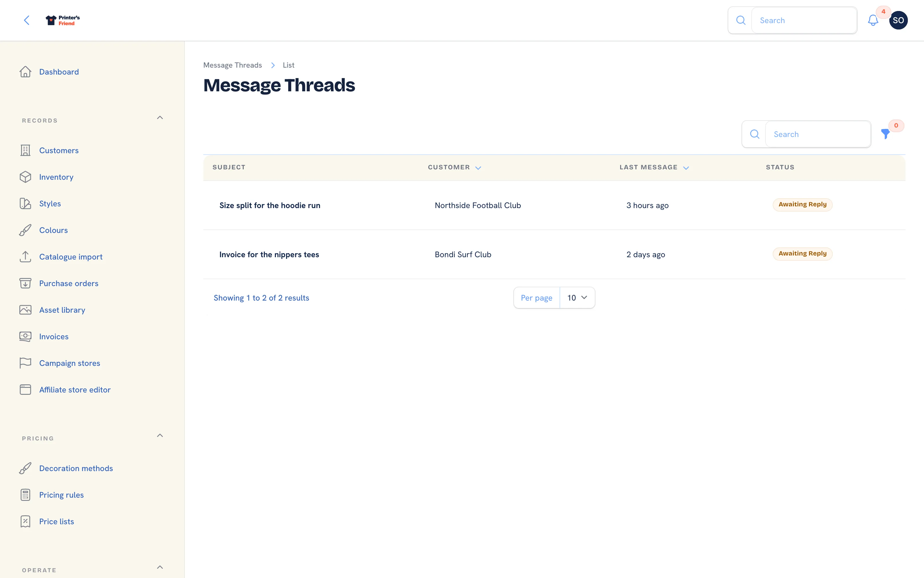The width and height of the screenshot is (924, 578).
Task: Click the Asset library image icon
Action: [25, 310]
